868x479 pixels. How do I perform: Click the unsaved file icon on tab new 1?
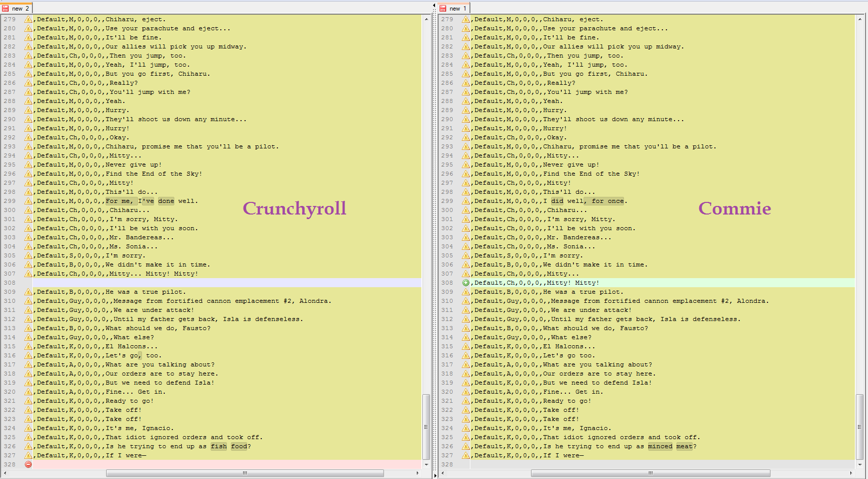point(443,8)
